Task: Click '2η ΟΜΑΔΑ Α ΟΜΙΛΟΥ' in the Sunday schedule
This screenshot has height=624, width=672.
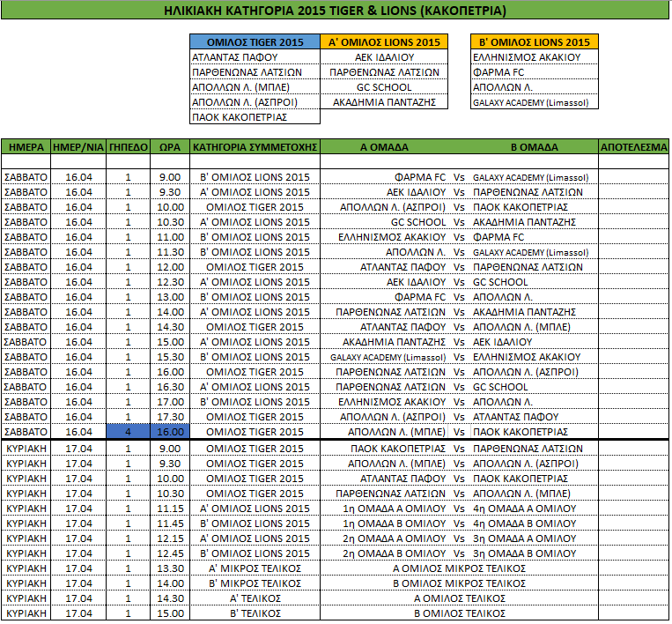Action: coord(395,539)
